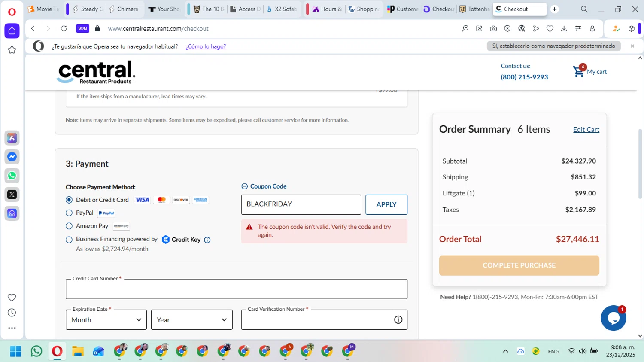Click the address bar URL

click(x=158, y=29)
